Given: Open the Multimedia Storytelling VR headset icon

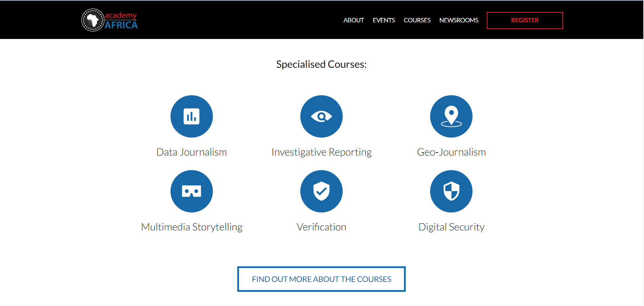Looking at the screenshot, I should (192, 191).
